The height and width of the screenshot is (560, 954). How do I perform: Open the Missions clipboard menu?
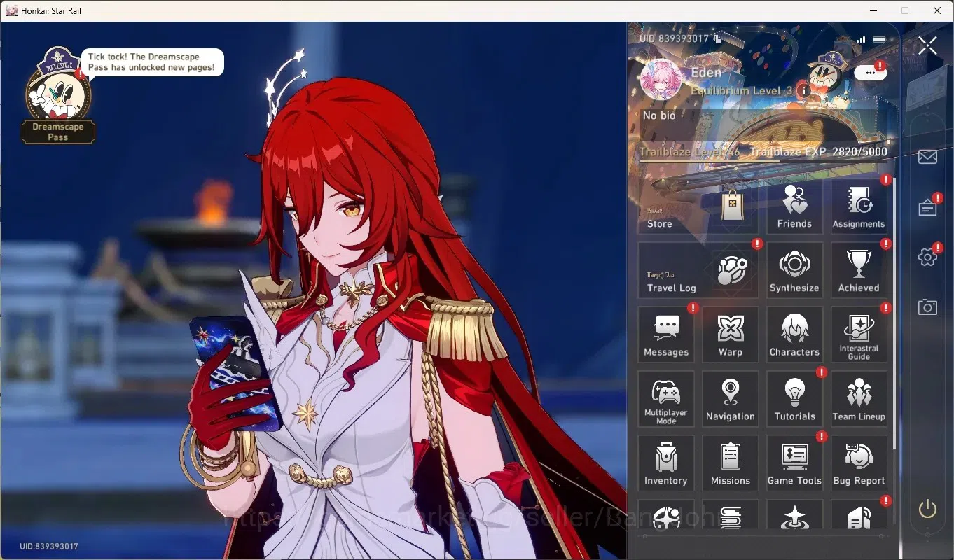pyautogui.click(x=730, y=463)
